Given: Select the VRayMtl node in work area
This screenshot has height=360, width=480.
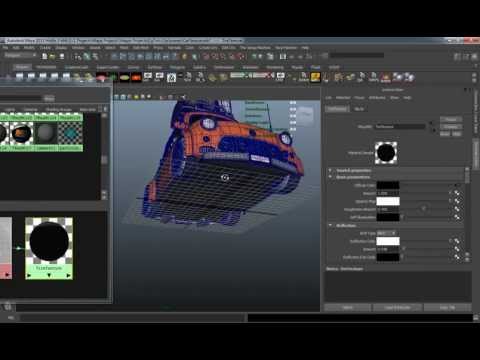Looking at the screenshot, I should 49,248.
